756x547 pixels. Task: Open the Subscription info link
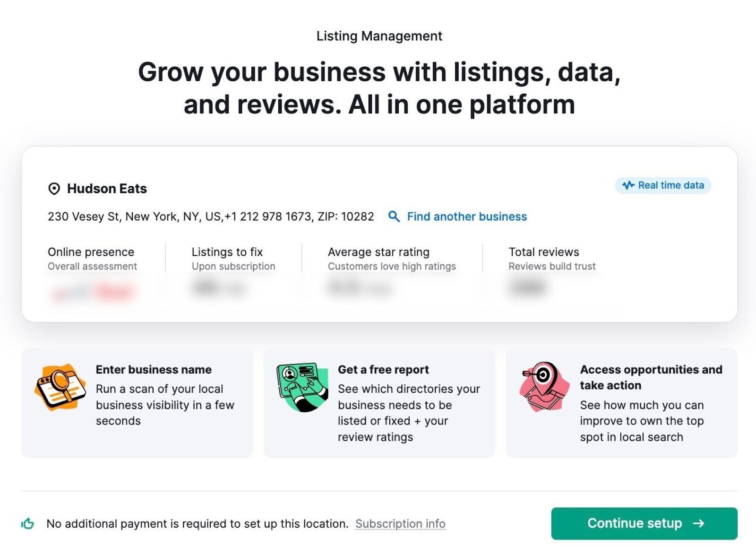click(401, 524)
